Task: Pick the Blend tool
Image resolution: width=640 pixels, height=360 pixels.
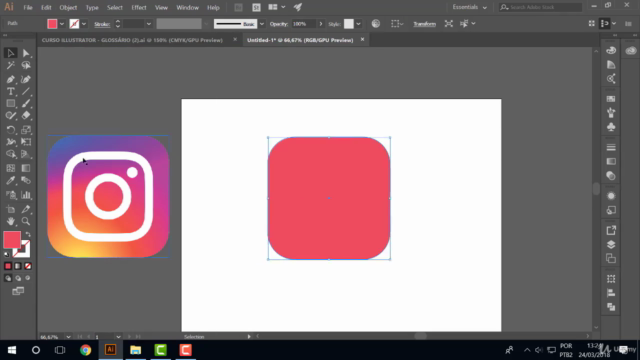Action: 26,180
